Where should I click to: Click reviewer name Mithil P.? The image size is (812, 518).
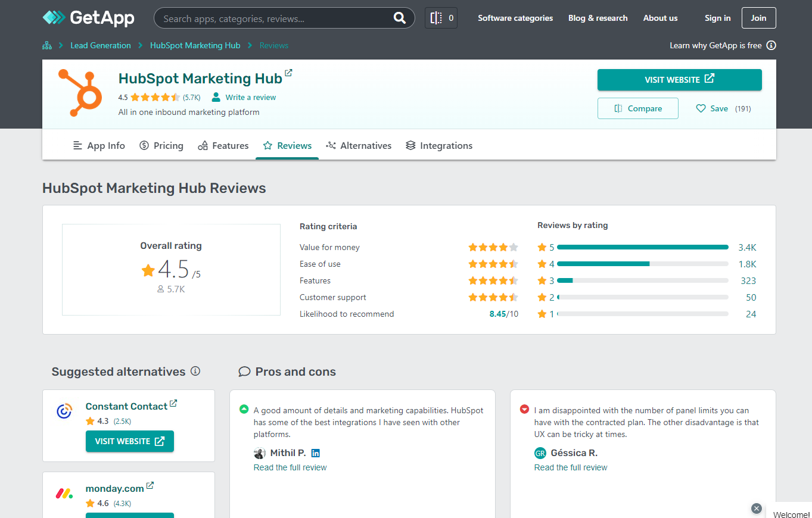pos(288,453)
